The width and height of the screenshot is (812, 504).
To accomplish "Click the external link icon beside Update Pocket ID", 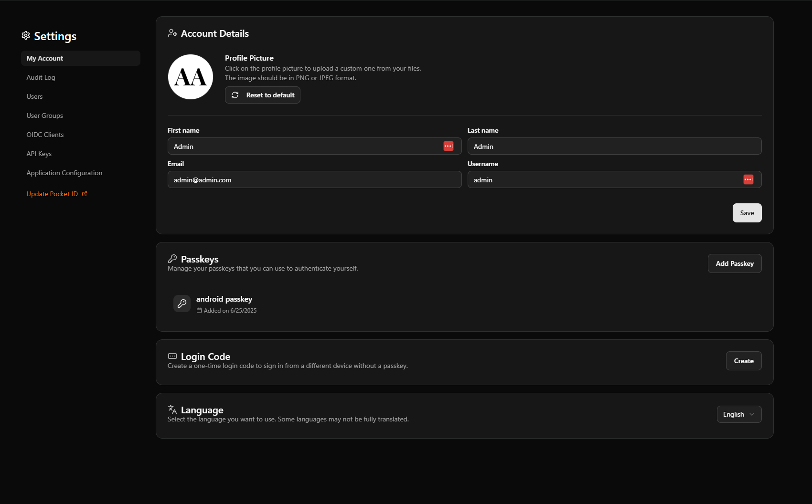I will 85,194.
